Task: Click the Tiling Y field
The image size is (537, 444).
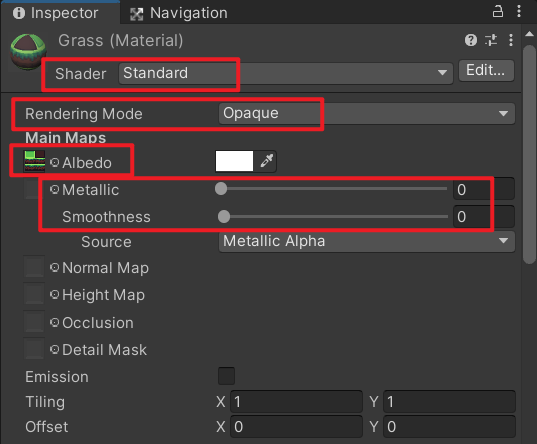Action: [x=449, y=402]
